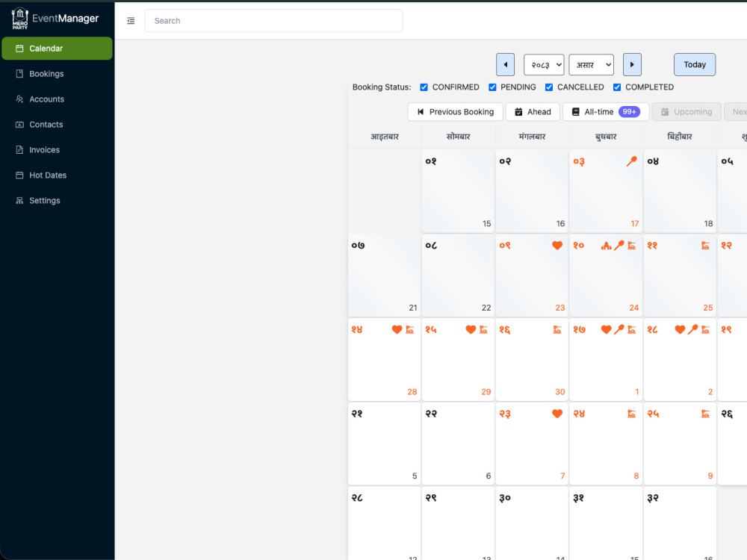Open Bookings in the sidebar
The width and height of the screenshot is (747, 560).
click(58, 74)
